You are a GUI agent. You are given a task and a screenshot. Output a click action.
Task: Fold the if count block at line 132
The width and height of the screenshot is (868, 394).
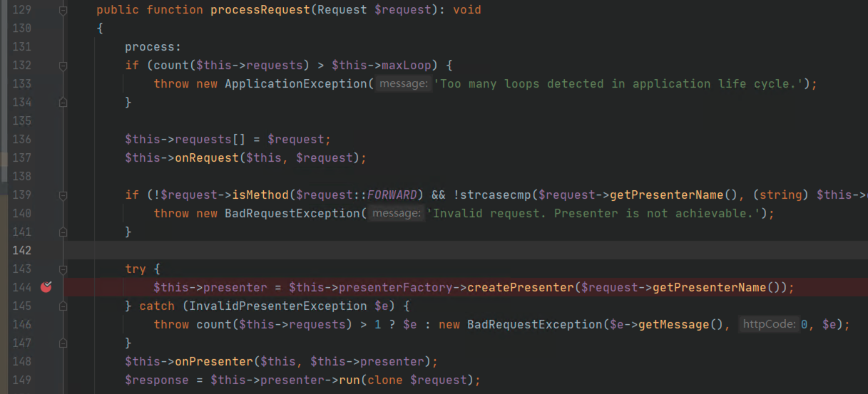click(63, 66)
